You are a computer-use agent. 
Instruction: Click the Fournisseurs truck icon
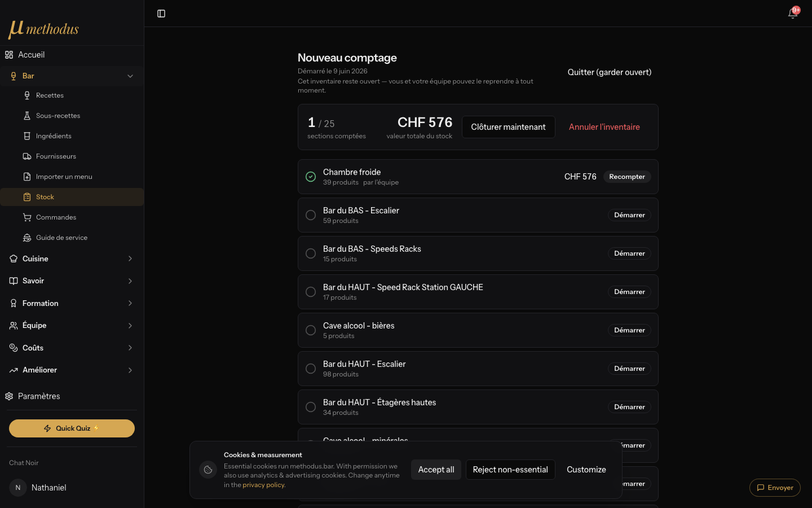point(27,156)
